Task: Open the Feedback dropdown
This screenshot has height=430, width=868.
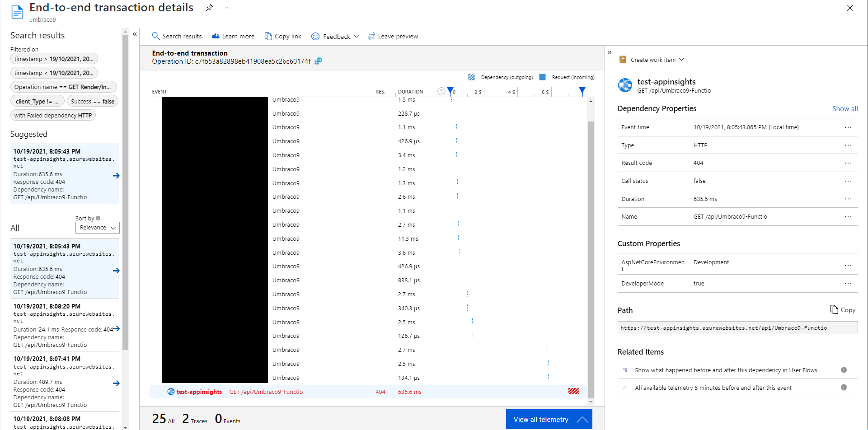Action: (335, 36)
